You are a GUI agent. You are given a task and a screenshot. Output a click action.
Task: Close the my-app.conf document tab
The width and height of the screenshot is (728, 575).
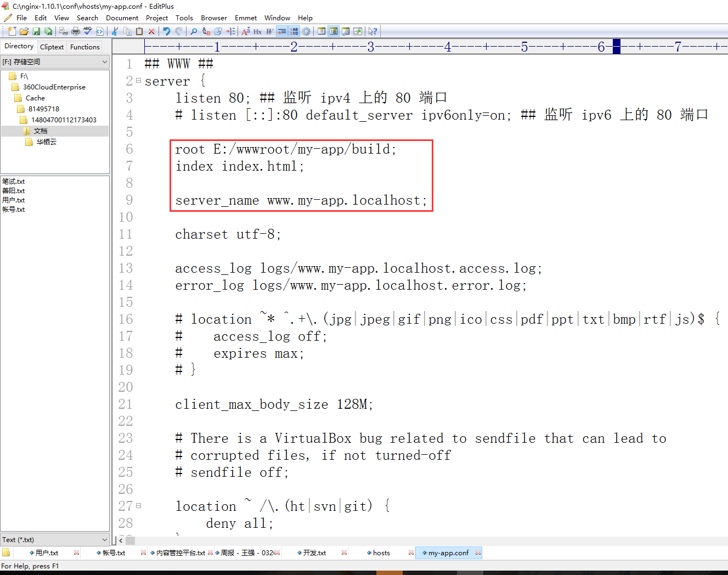coord(478,553)
